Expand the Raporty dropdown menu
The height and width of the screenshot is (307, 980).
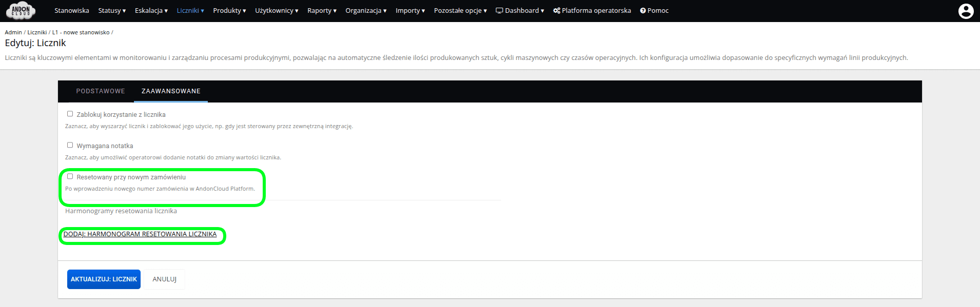[x=322, y=11]
